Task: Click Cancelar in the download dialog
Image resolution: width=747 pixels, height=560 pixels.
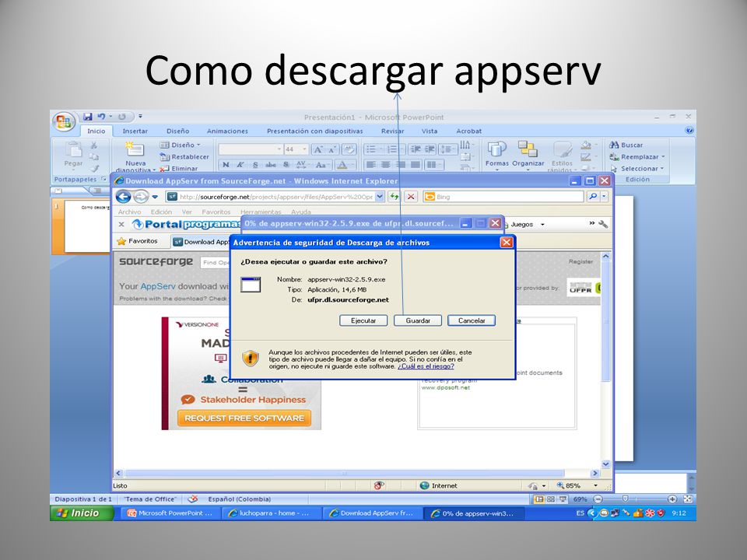Action: pos(472,320)
